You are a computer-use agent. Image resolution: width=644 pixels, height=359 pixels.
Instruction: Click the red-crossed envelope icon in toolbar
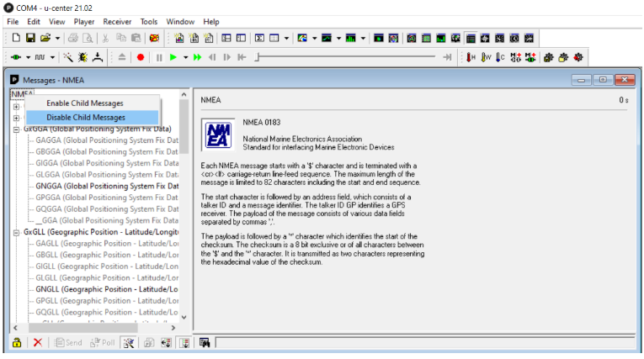tap(154, 38)
